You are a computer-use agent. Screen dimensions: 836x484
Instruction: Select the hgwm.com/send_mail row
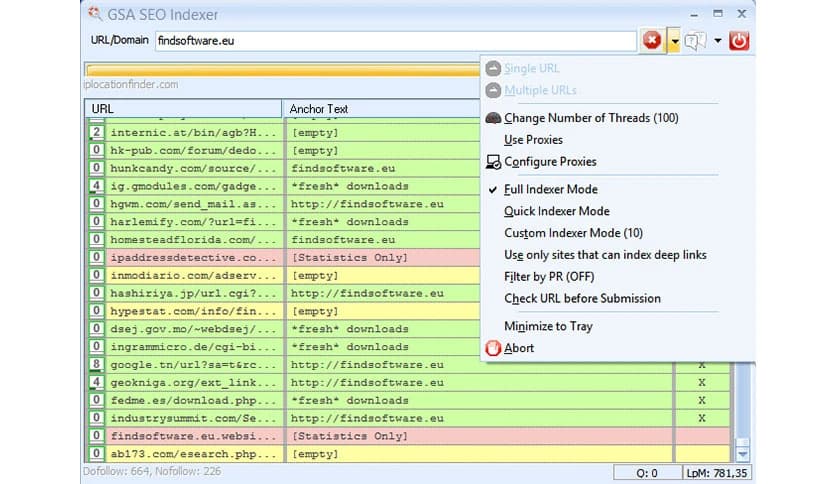pos(283,204)
